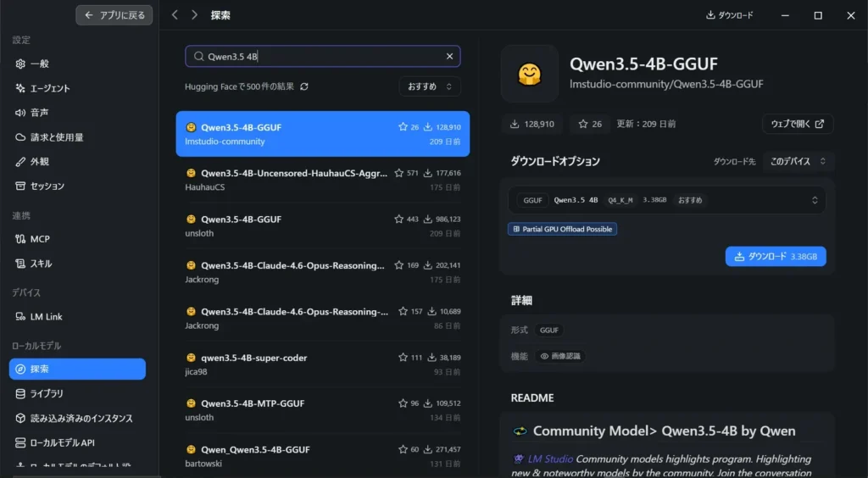868x478 pixels.
Task: Open 読み込み済みのインスタンス page
Action: coord(77,419)
